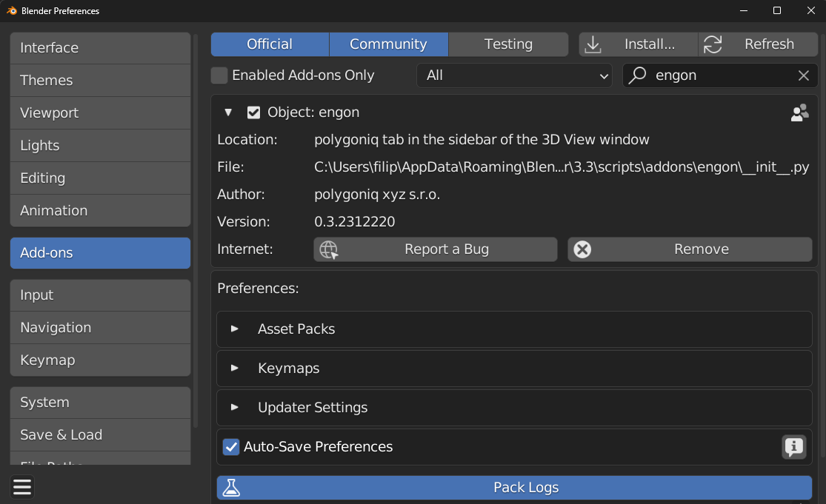826x504 pixels.
Task: Clear the search field with X icon
Action: coord(803,75)
